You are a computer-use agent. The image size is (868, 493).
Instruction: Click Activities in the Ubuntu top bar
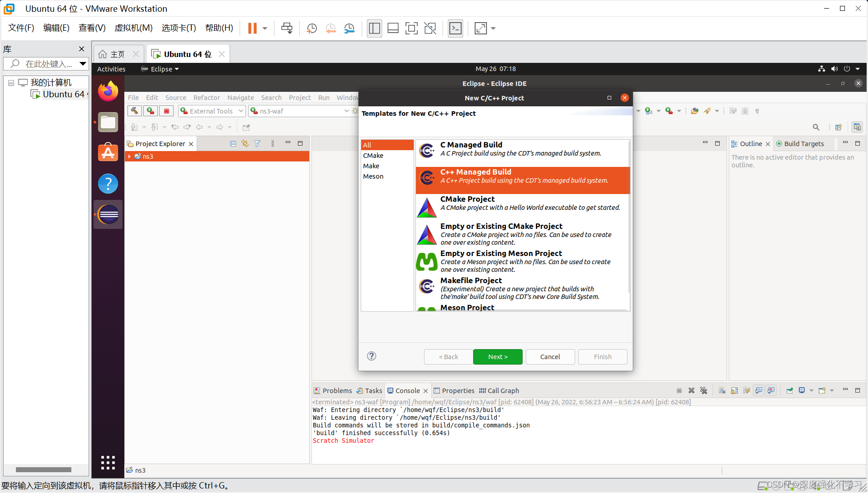pos(111,69)
